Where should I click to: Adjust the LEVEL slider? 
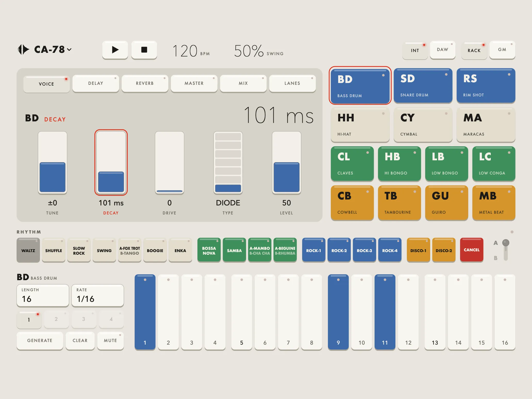pyautogui.click(x=287, y=162)
